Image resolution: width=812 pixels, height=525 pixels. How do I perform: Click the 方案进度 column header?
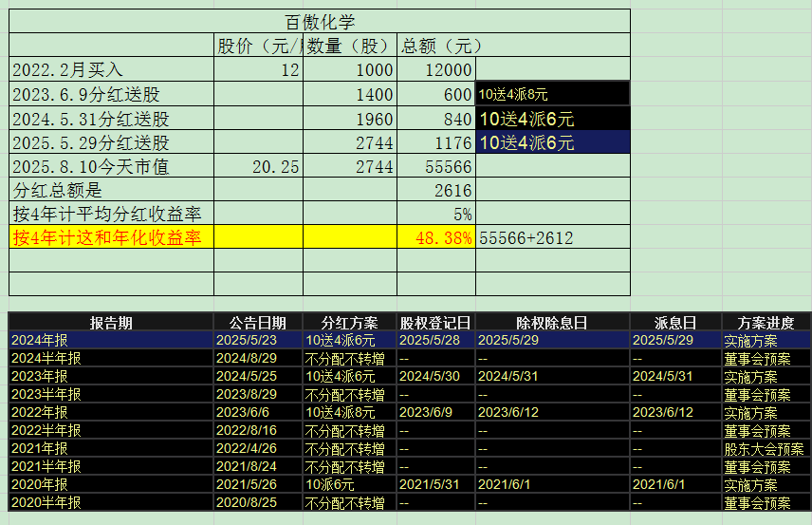(x=766, y=323)
